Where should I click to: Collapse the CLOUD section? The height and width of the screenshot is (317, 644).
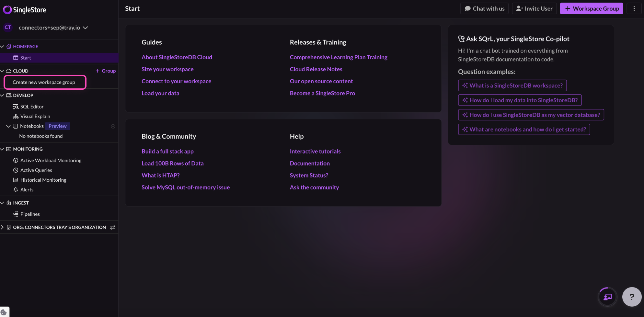[x=3, y=71]
